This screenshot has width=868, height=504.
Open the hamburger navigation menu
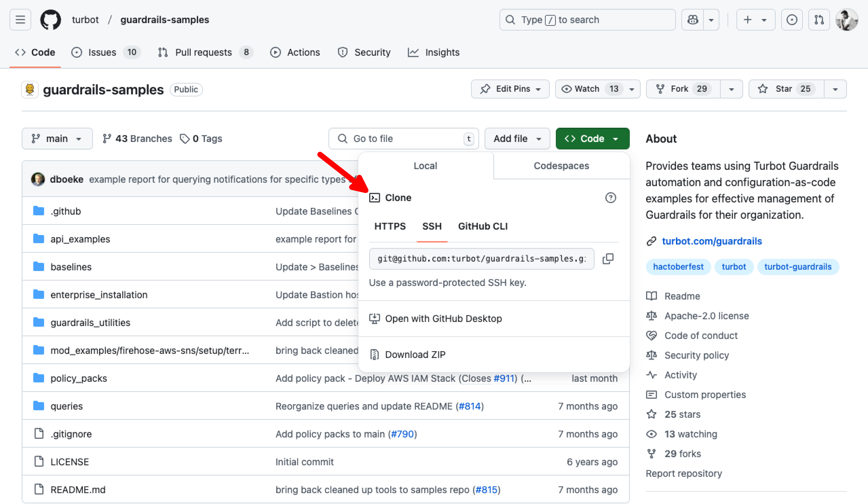click(20, 20)
